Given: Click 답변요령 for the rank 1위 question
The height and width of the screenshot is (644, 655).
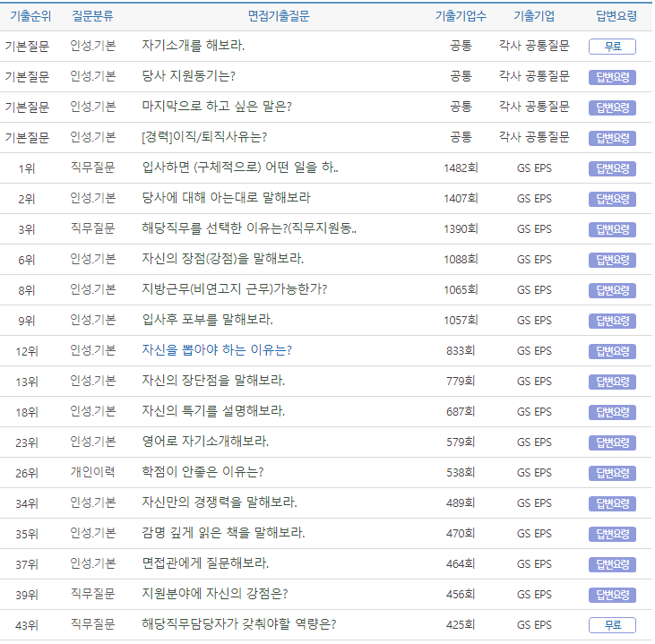Looking at the screenshot, I should 612,168.
